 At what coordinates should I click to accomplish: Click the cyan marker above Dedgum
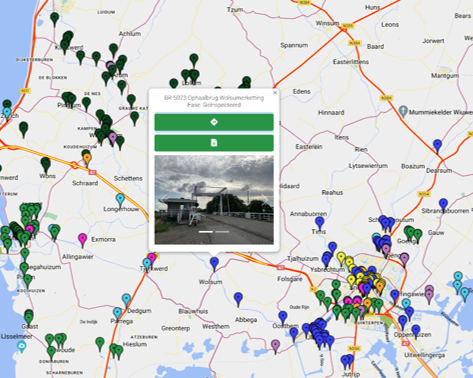126,300
